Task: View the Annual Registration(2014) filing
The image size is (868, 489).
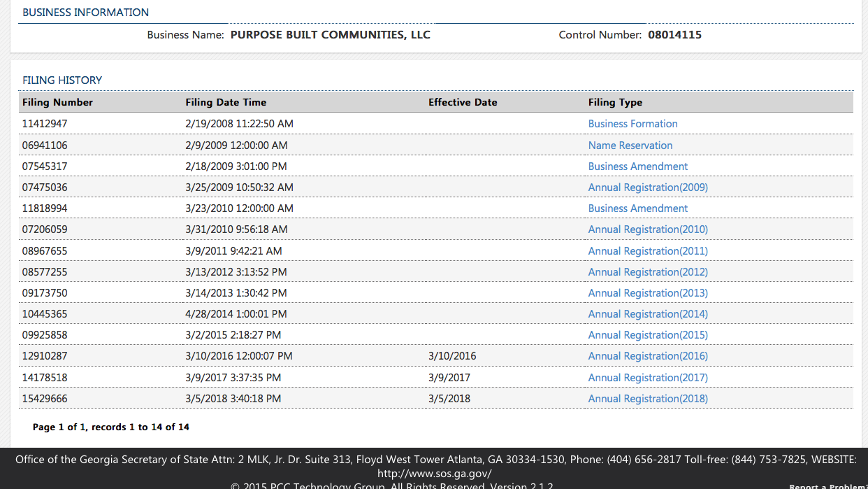Action: [x=647, y=314]
